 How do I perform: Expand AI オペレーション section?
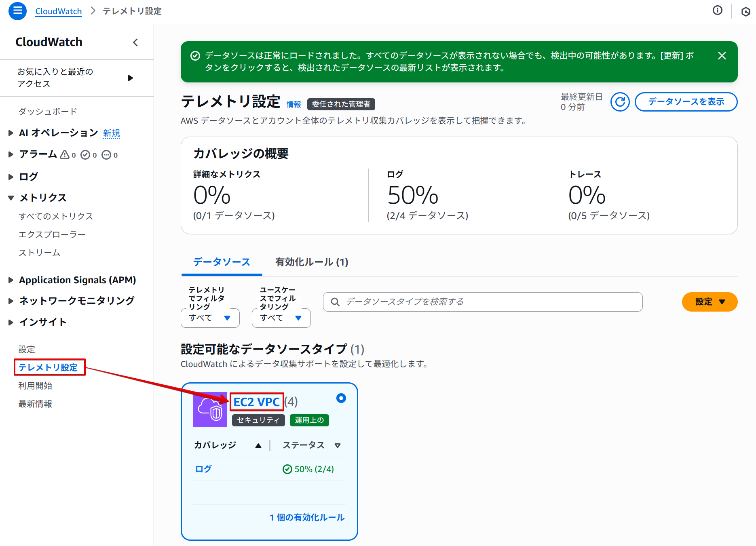pyautogui.click(x=11, y=133)
